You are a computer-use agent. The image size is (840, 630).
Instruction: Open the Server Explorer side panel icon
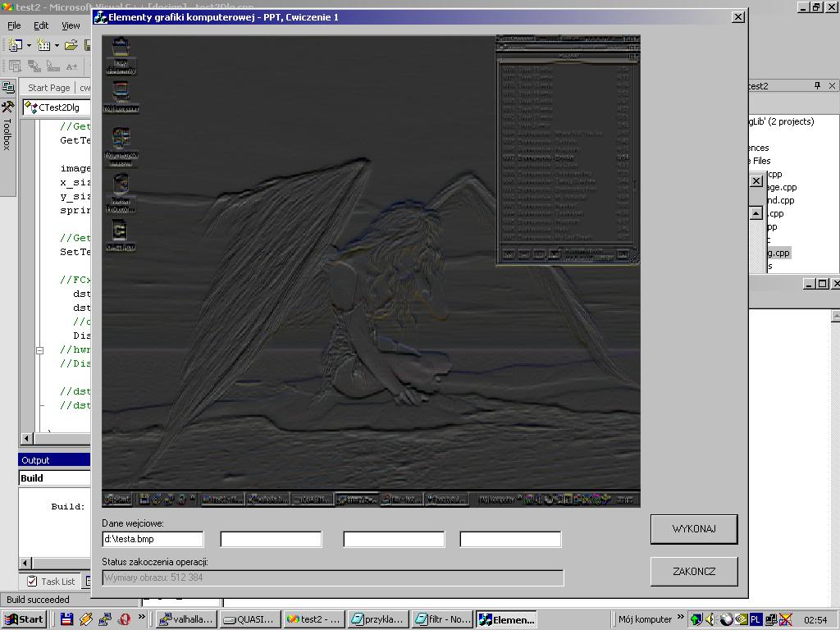[x=7, y=87]
